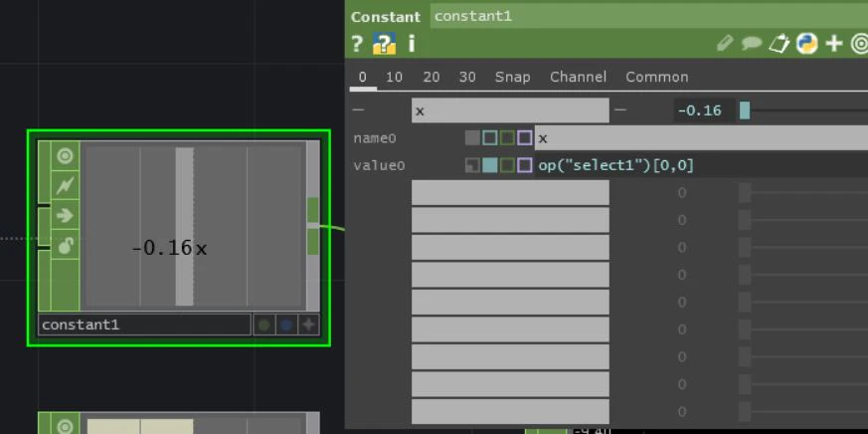Viewport: 868px width, 434px height.
Task: Set value0 to constant mode via grey square
Action: coord(472,165)
